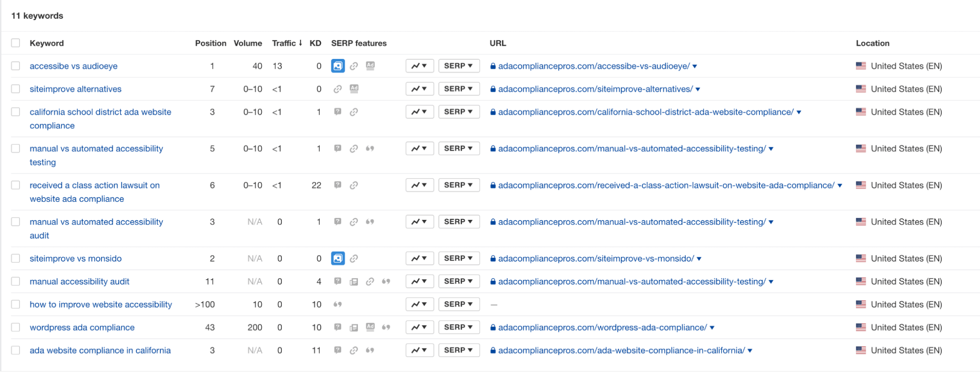
Task: Open the SERP dropdown for accessibe vs audioeye
Action: (x=459, y=66)
